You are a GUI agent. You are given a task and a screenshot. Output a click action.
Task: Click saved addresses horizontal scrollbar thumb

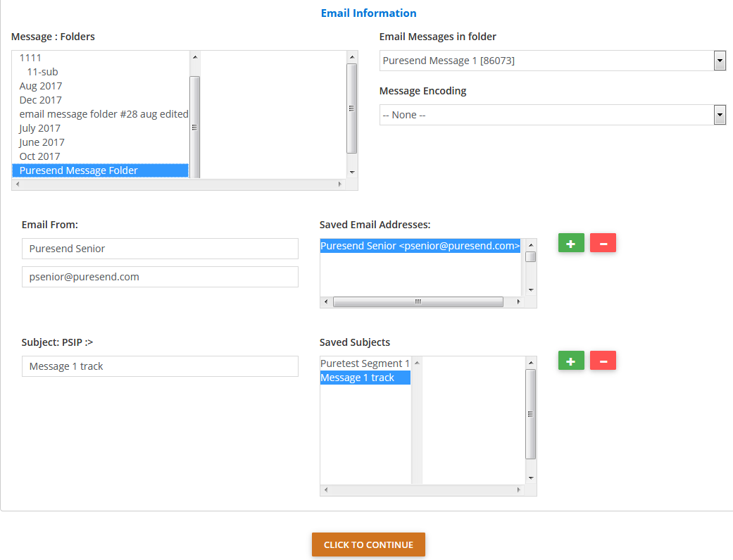(418, 301)
